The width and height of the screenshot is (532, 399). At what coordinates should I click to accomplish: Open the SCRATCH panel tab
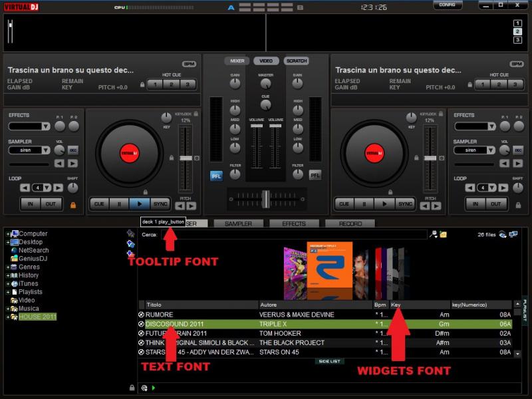[x=296, y=61]
